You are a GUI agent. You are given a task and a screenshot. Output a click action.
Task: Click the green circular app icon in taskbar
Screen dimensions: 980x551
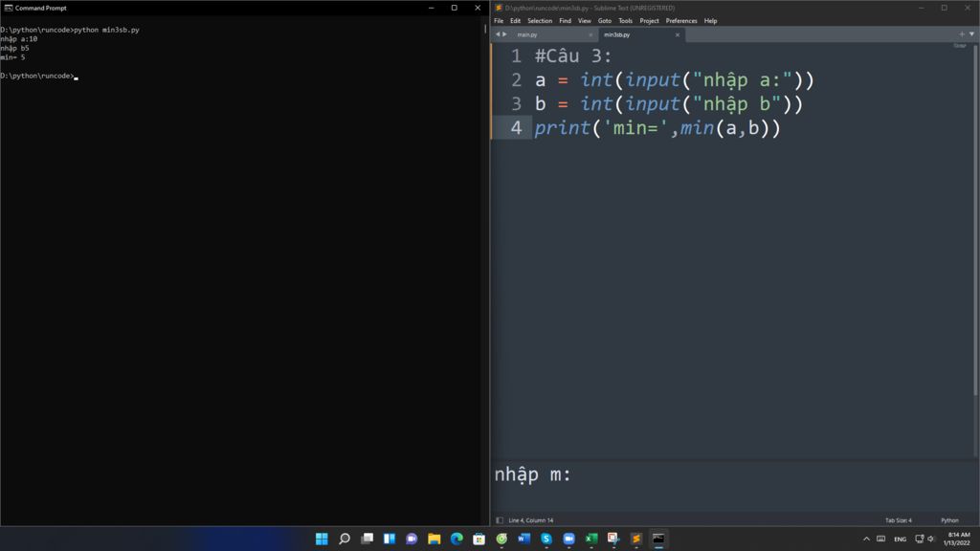pyautogui.click(x=501, y=539)
